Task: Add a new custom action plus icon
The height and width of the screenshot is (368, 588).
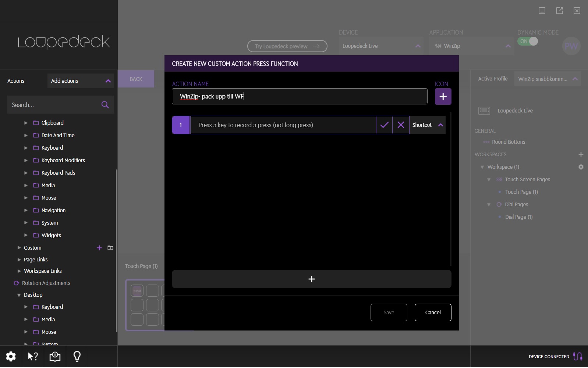Action: coord(99,248)
